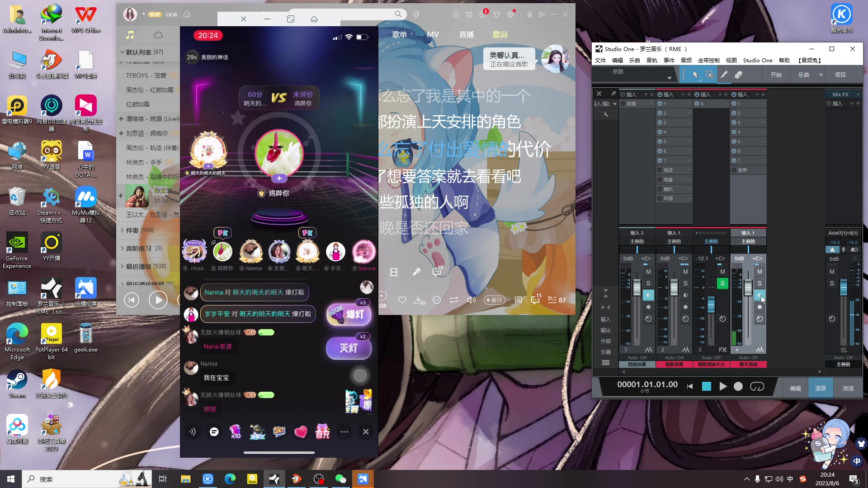The height and width of the screenshot is (488, 868).
Task: Expand the 音阶练习 [3] list in Kugou
Action: 122,248
